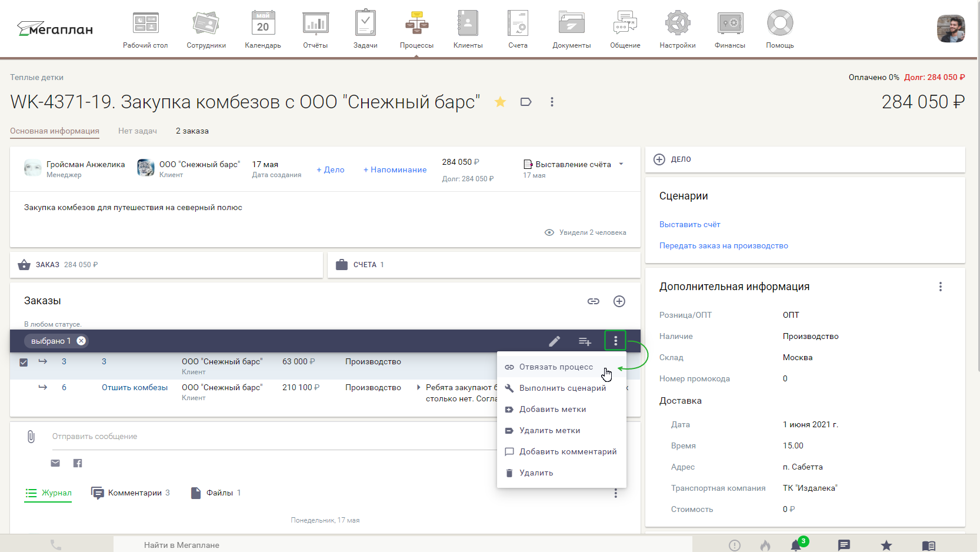Uncheck the order 3 row checkbox
Screen dimensions: 980x552
[24, 362]
